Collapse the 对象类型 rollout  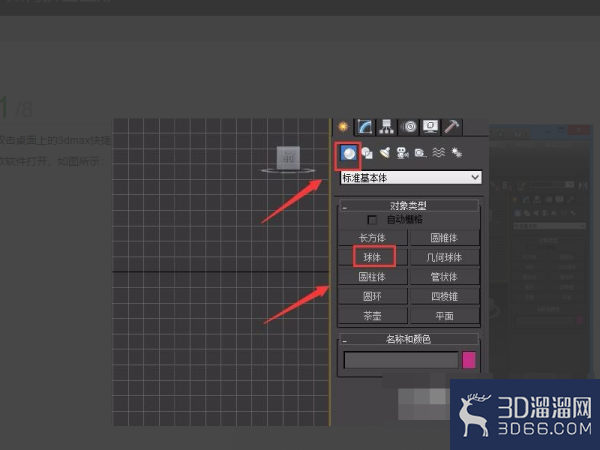[408, 206]
